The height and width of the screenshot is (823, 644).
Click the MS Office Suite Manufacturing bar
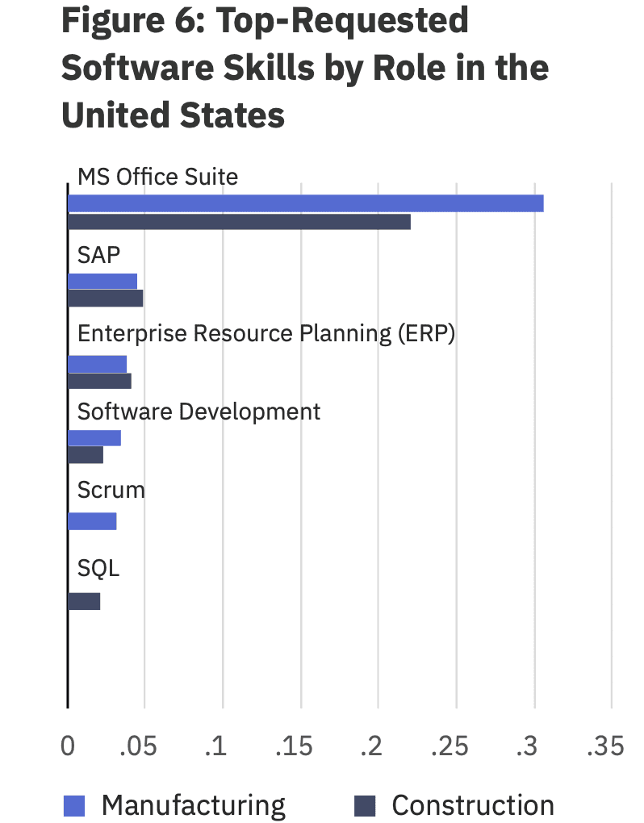[305, 203]
